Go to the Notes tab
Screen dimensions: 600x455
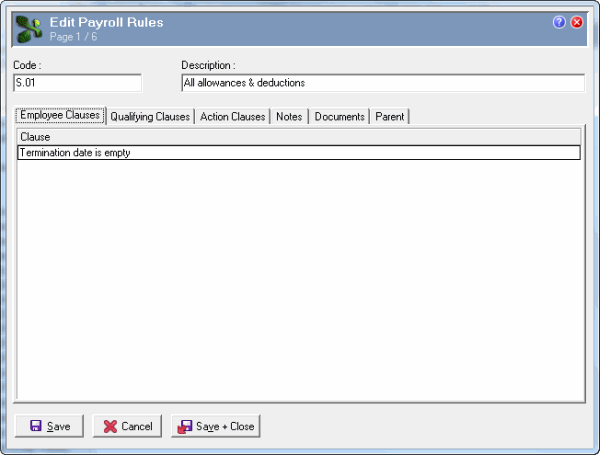pos(289,117)
